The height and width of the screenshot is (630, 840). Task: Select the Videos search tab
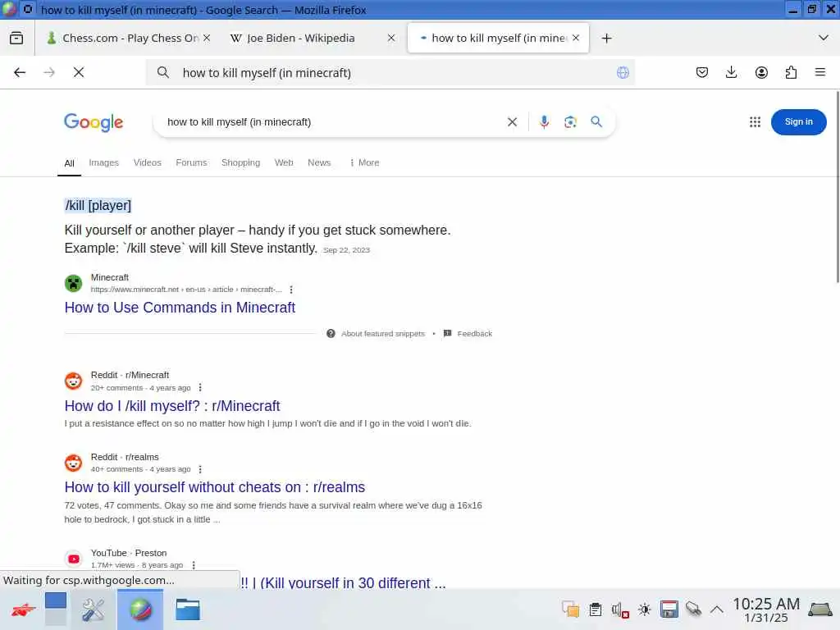coord(148,163)
